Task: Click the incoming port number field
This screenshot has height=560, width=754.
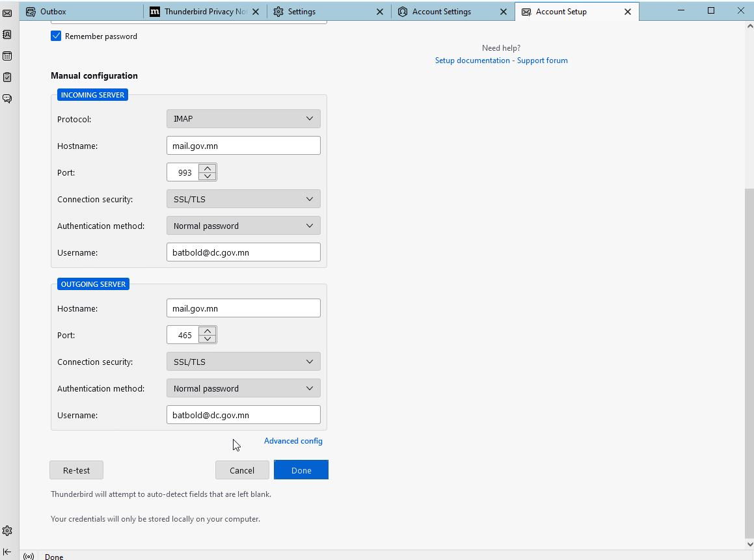Action: point(183,172)
